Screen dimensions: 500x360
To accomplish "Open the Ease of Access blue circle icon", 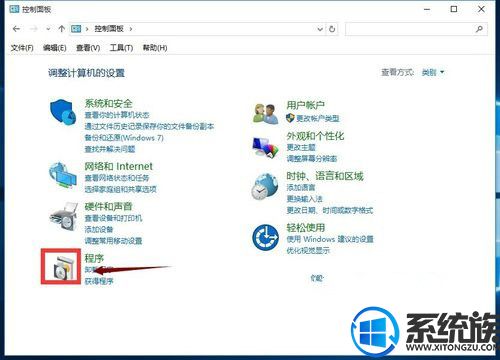I will coord(265,237).
